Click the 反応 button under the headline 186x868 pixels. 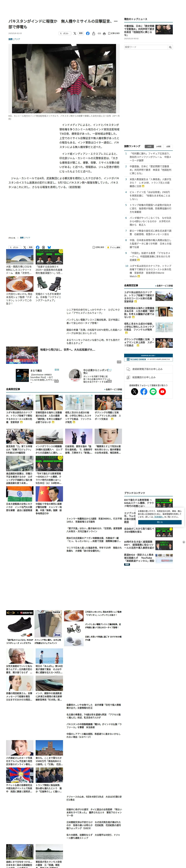(x=81, y=33)
